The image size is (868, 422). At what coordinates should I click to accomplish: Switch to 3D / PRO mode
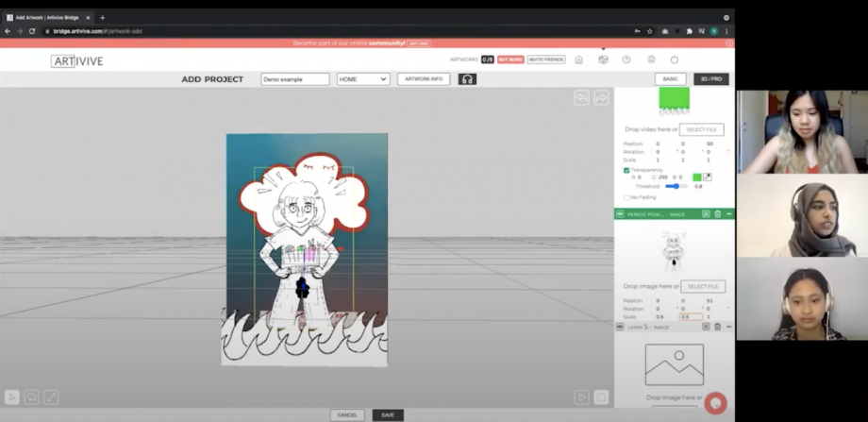click(x=711, y=79)
